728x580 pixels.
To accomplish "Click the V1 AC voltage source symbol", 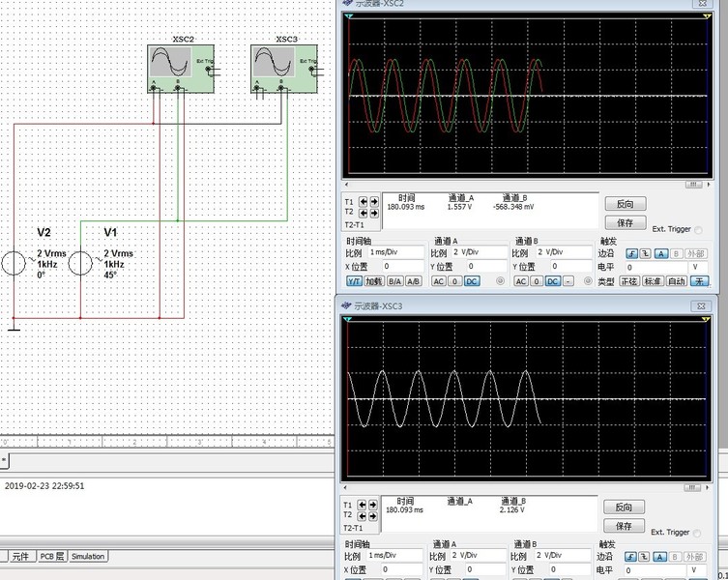I will [x=80, y=264].
